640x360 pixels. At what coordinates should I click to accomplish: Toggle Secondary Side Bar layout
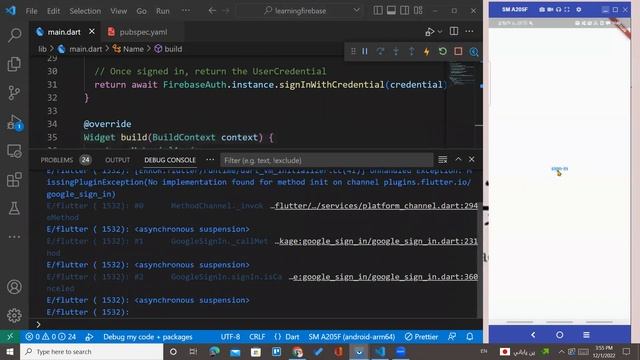(x=404, y=11)
